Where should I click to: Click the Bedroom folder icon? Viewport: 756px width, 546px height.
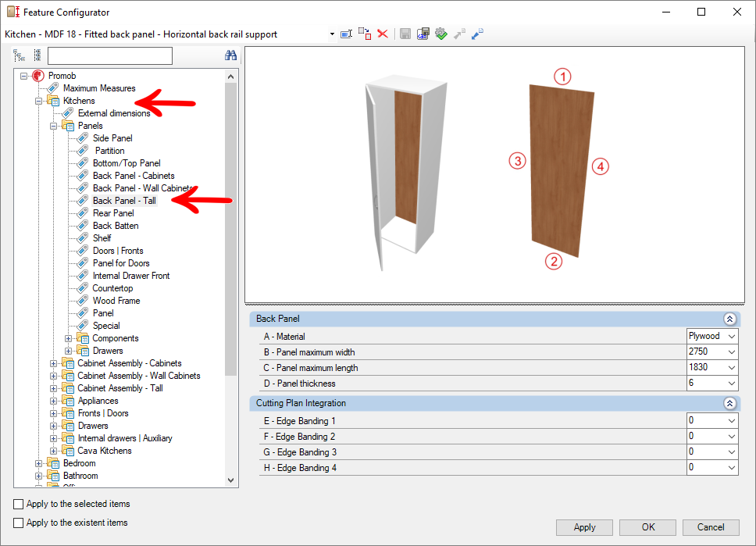click(54, 463)
